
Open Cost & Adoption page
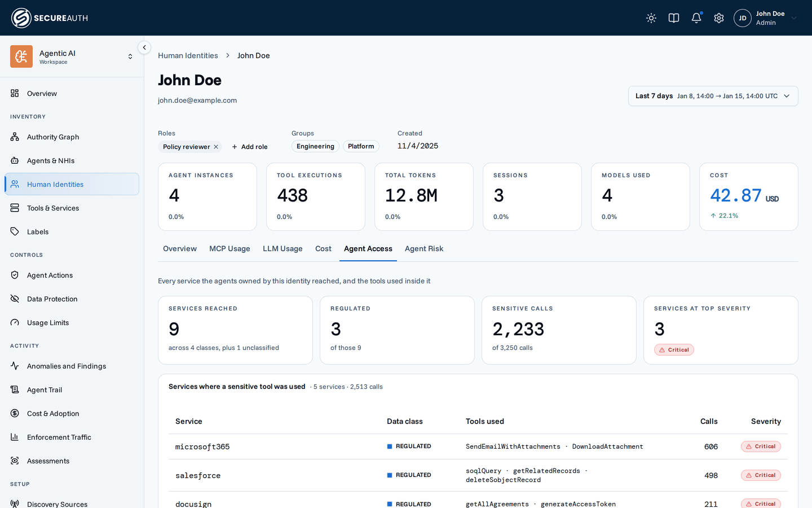(72, 414)
